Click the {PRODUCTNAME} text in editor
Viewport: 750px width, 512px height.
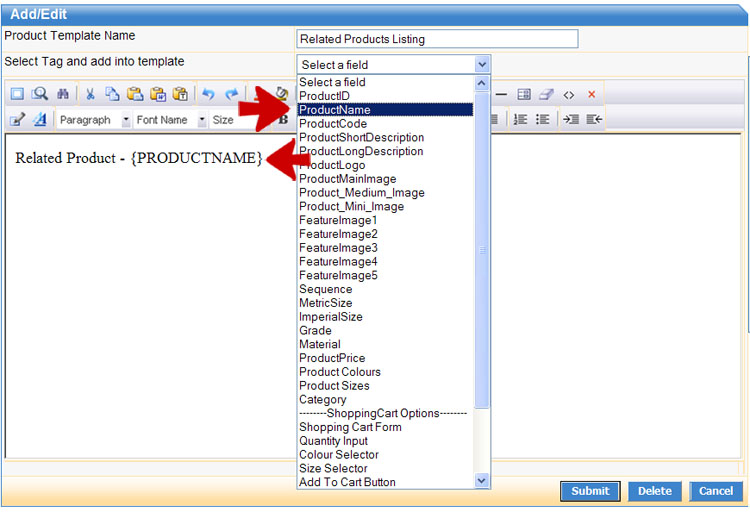click(197, 158)
